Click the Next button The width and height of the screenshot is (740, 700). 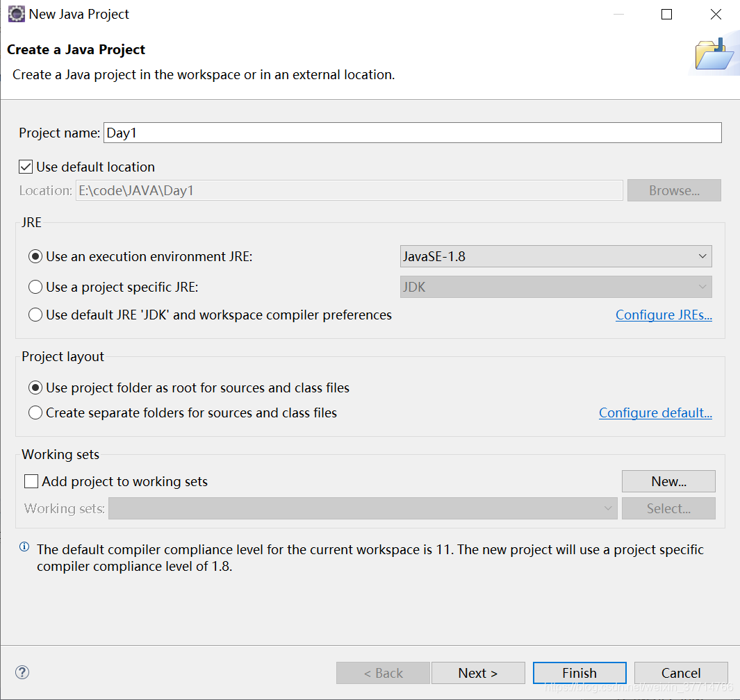tap(478, 672)
